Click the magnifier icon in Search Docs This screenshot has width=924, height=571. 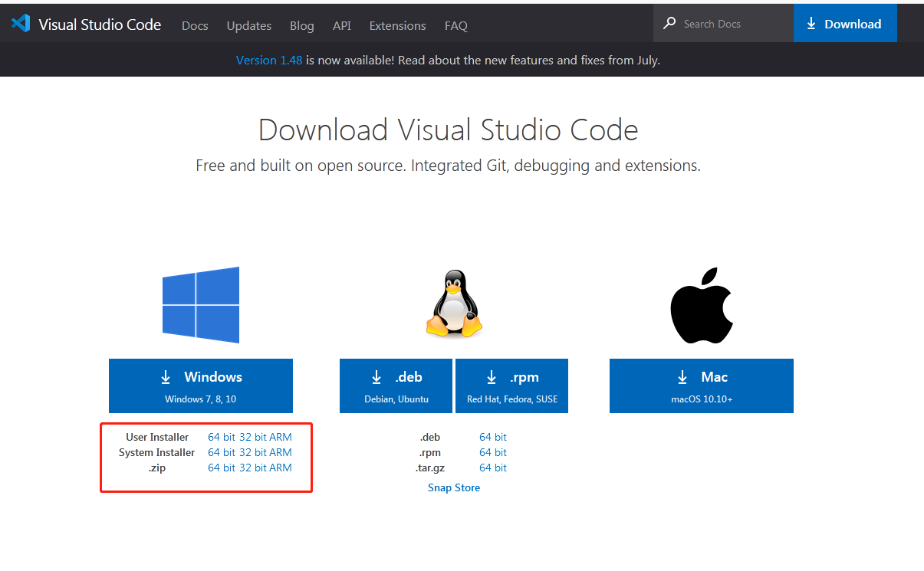[x=669, y=24]
